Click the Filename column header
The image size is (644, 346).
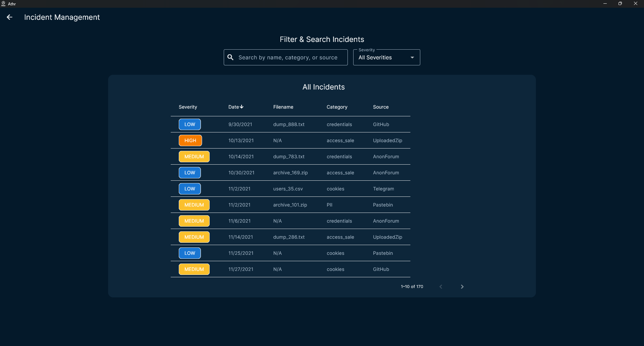(x=283, y=107)
